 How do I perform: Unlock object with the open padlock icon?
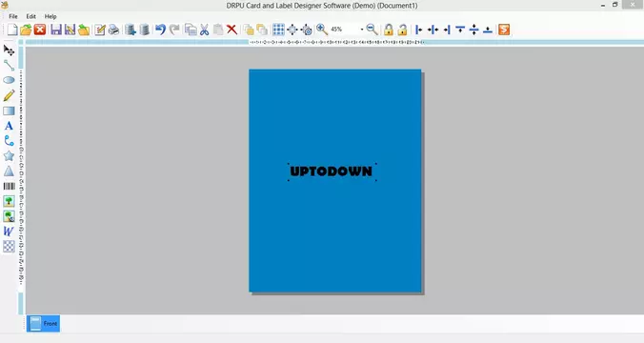tap(402, 30)
